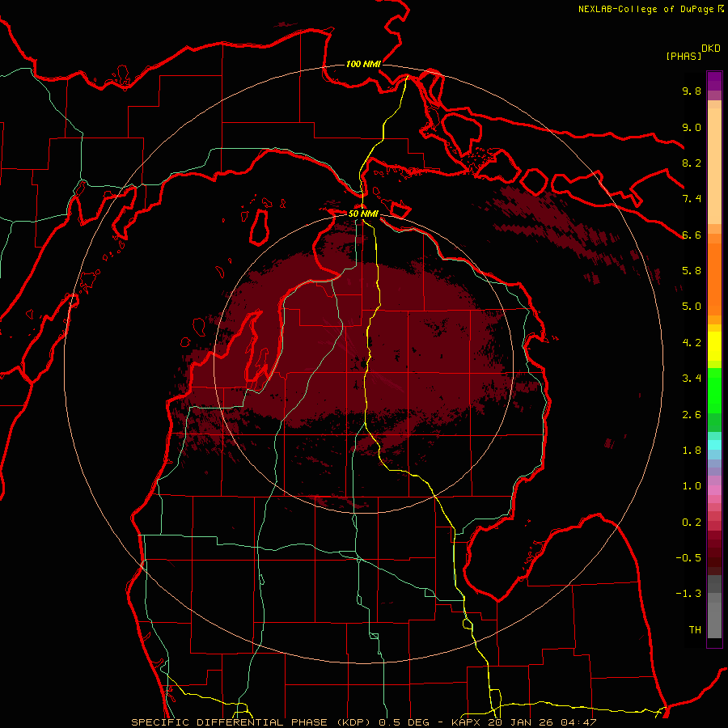Image resolution: width=728 pixels, height=728 pixels.
Task: Click the 1.0 value on color scale
Action: 692,486
